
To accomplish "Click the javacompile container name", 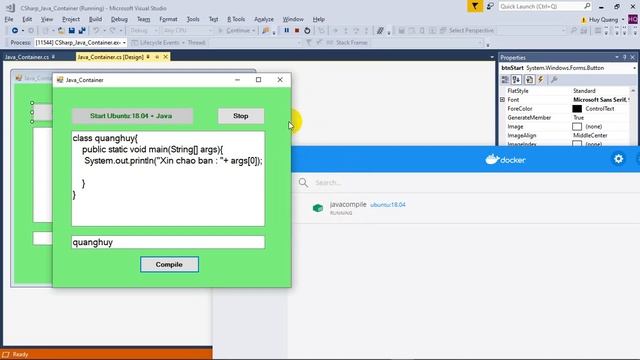I will tap(348, 204).
